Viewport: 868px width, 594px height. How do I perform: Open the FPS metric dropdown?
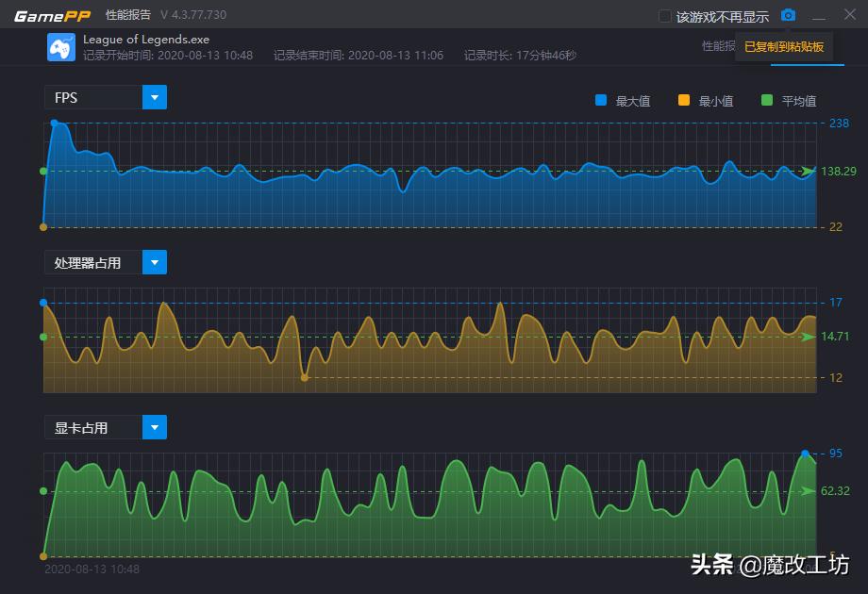[154, 96]
